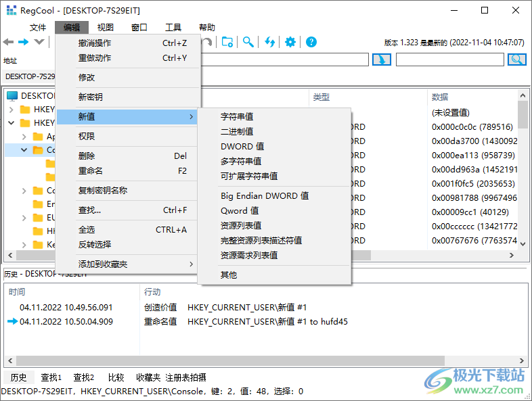
Task: Select 字符串值 in the new value submenu
Action: pos(274,117)
